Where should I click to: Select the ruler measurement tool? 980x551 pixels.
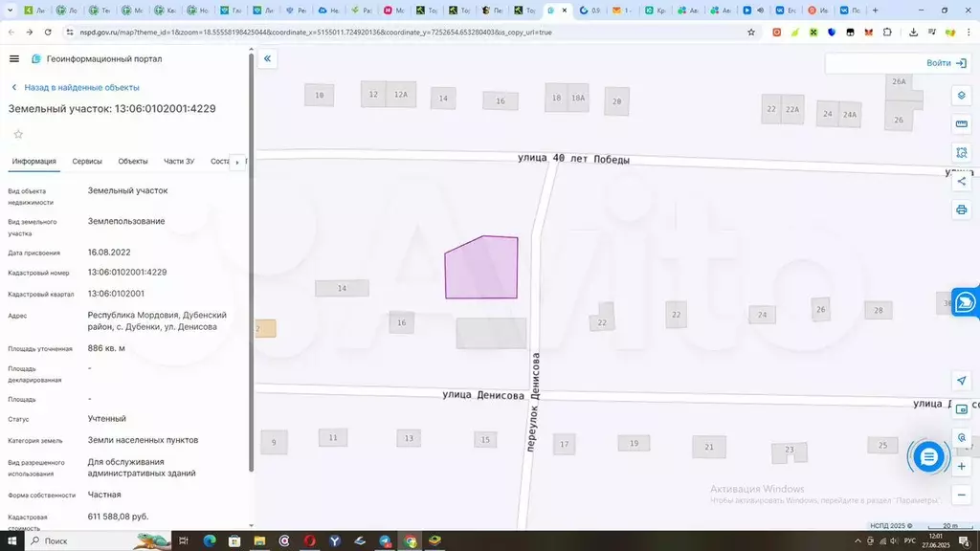(x=961, y=123)
